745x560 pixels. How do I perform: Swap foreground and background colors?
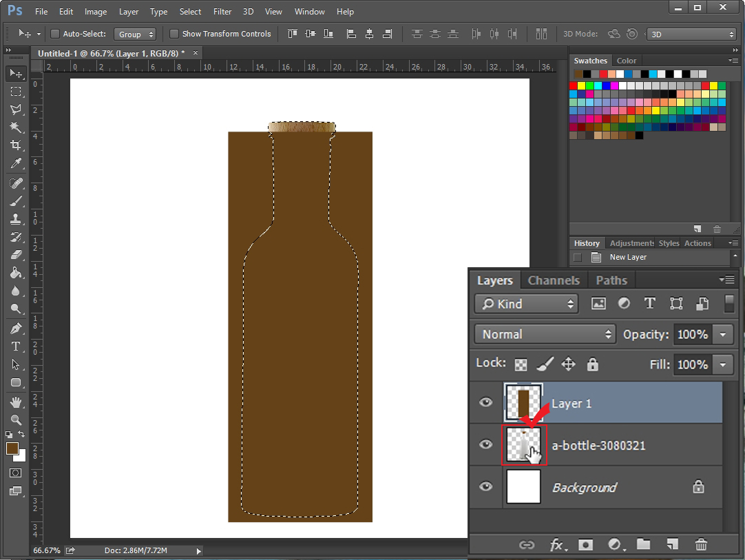[x=21, y=434]
